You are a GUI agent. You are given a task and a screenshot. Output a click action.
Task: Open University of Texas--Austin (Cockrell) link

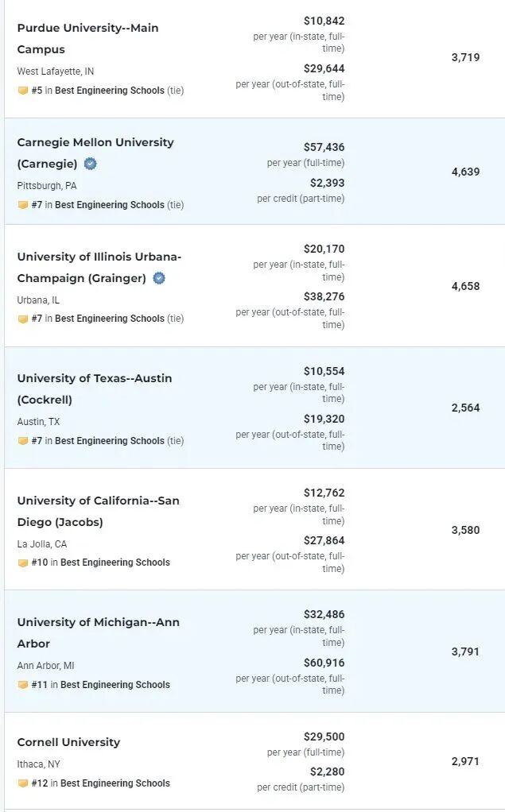coord(95,389)
